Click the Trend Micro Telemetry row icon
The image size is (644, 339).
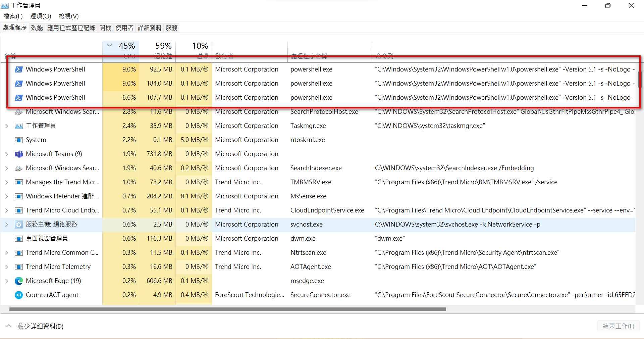click(19, 267)
